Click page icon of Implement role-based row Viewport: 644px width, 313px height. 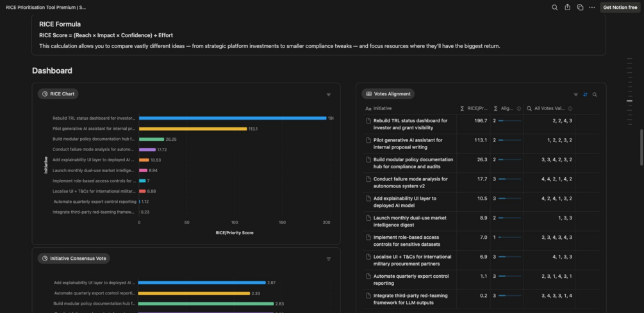click(x=368, y=237)
